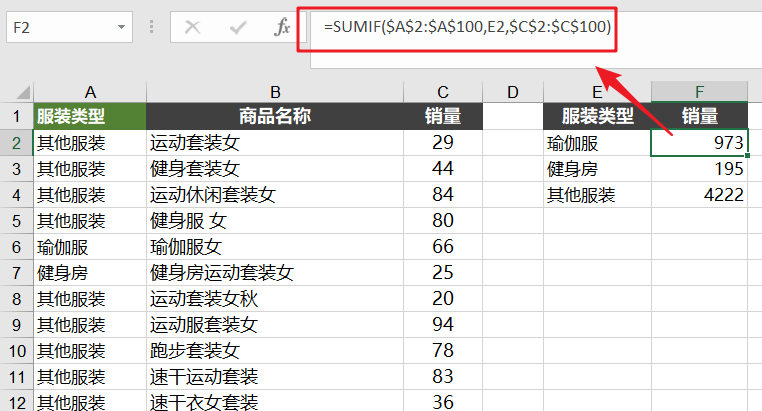Select row 2 header
This screenshot has width=762, height=411.
pyautogui.click(x=17, y=143)
